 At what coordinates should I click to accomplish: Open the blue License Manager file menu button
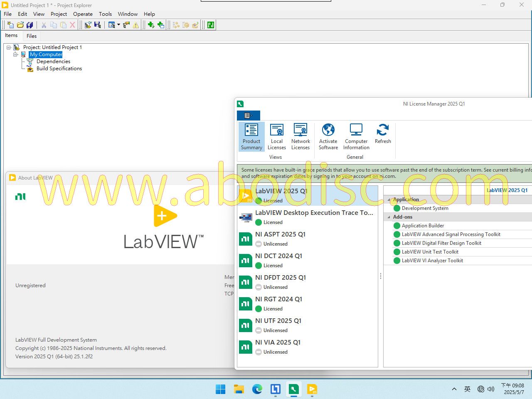[x=249, y=116]
